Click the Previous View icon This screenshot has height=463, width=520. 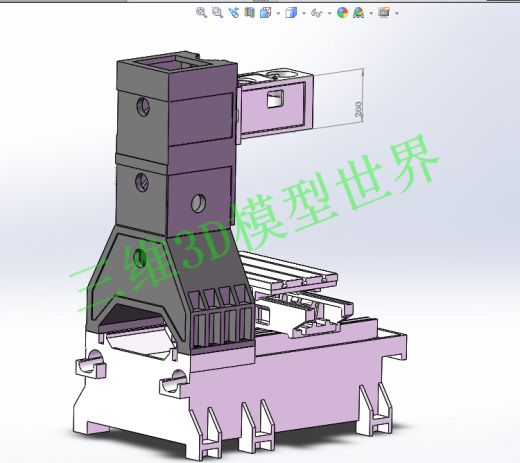(x=234, y=13)
